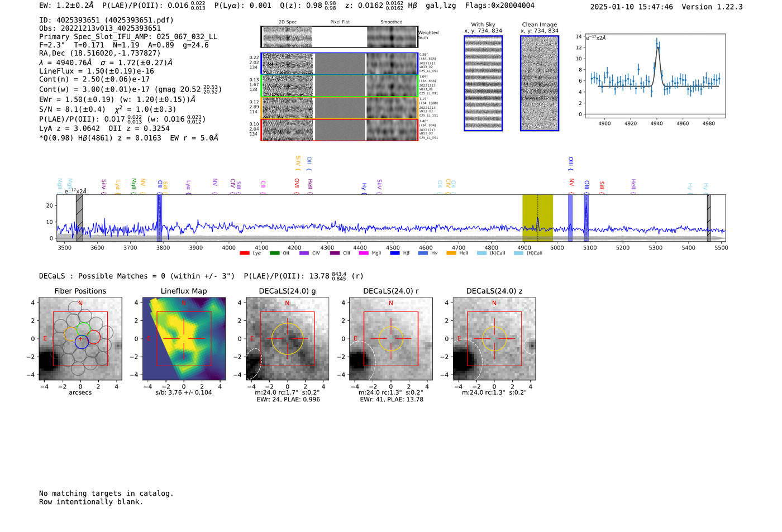The image size is (782, 532).
Task: Select the Weighted Sum 2D spectrum row
Action: [x=340, y=37]
